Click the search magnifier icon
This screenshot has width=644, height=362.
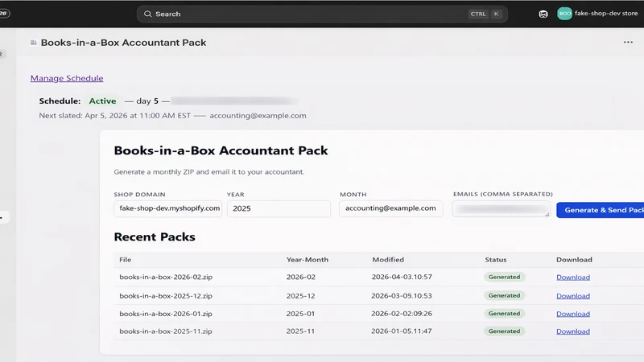coord(147,14)
